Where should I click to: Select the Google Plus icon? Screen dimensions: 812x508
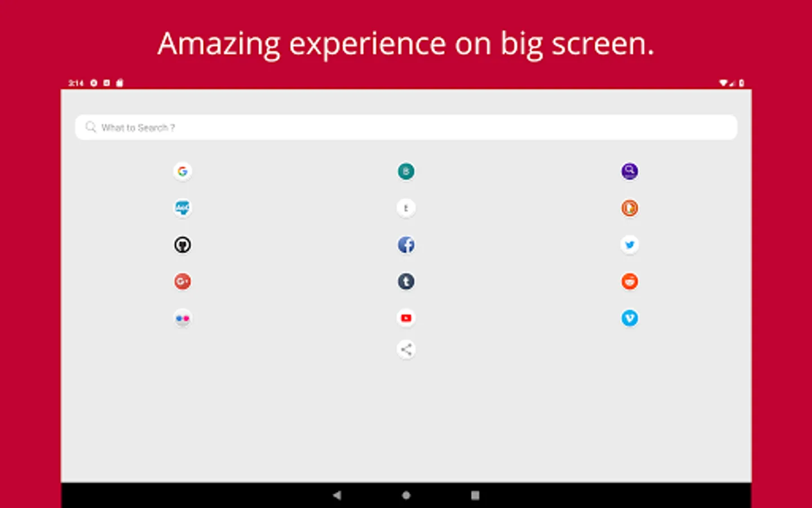point(182,281)
